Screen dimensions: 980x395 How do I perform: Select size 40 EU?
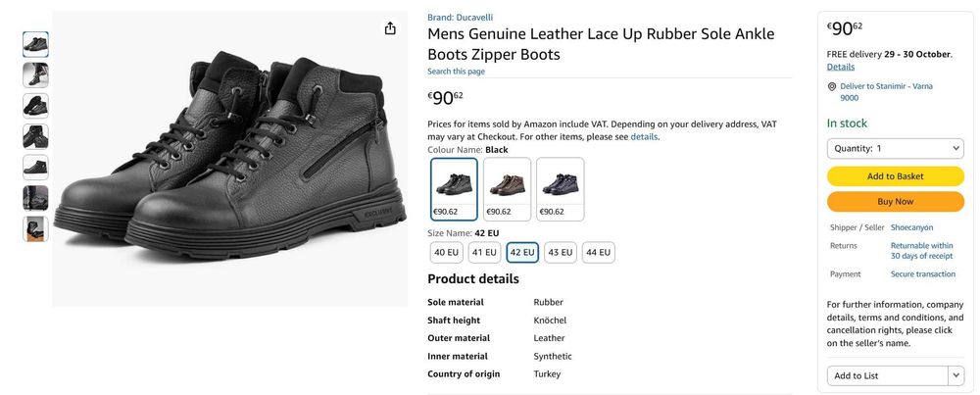446,252
